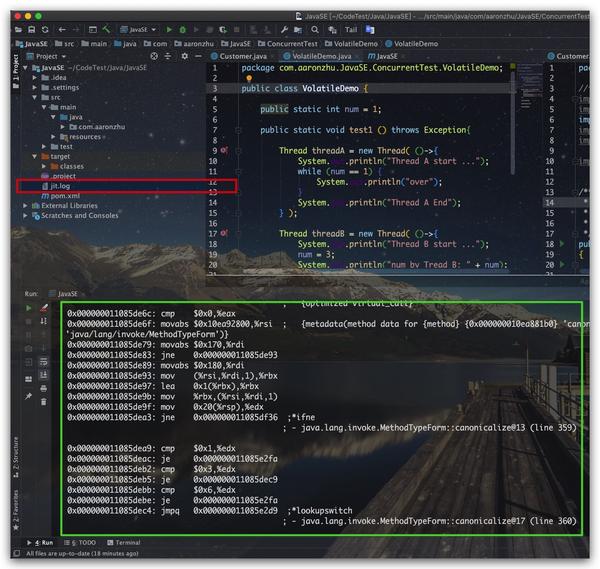This screenshot has width=600, height=569.
Task: Click VolatileDemo class in the breadcrumb bar
Action: click(411, 44)
